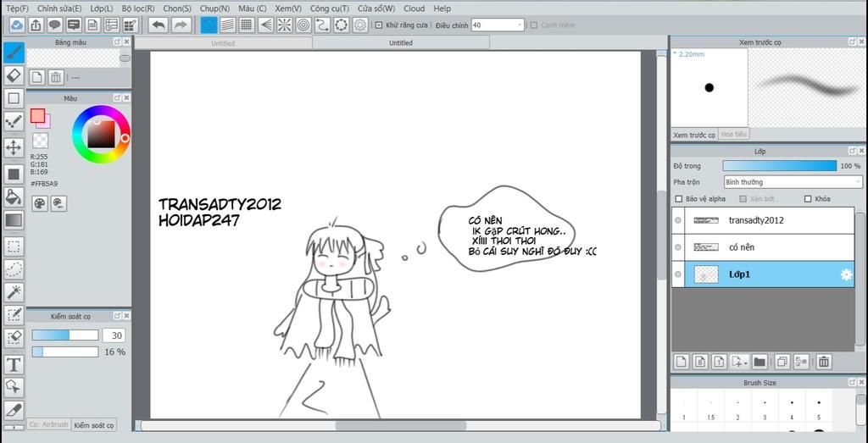Toggle Khử răng cưa anti-aliasing checkbox
This screenshot has width=868, height=443.
click(x=379, y=25)
